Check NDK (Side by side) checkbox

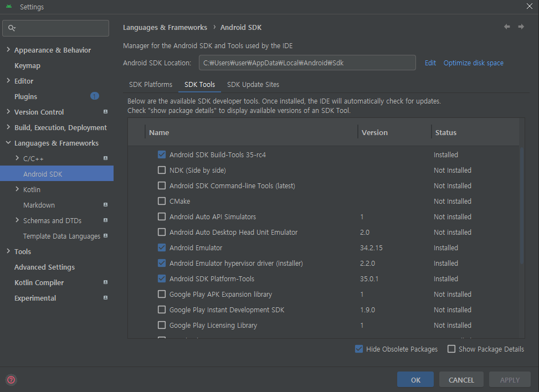[162, 170]
